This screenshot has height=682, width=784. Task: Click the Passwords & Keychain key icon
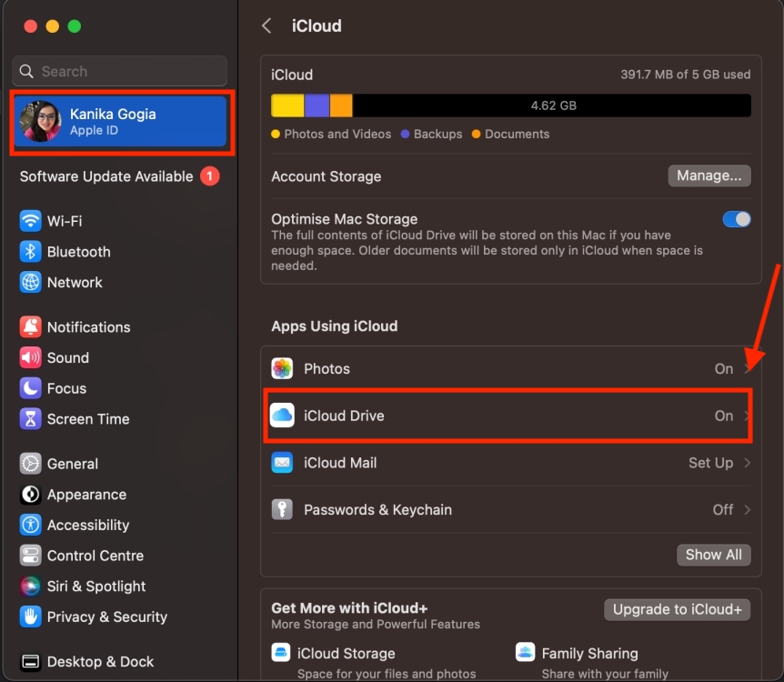tap(283, 509)
